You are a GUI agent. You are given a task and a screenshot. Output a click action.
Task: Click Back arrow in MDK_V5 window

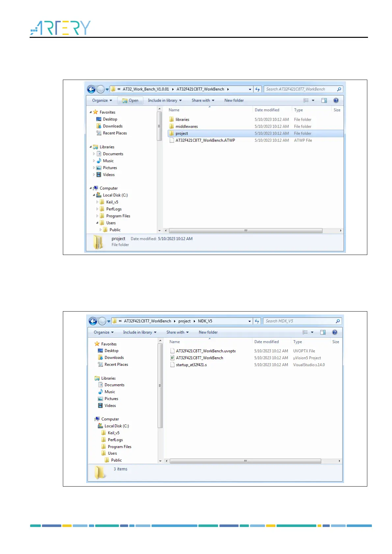click(x=93, y=321)
